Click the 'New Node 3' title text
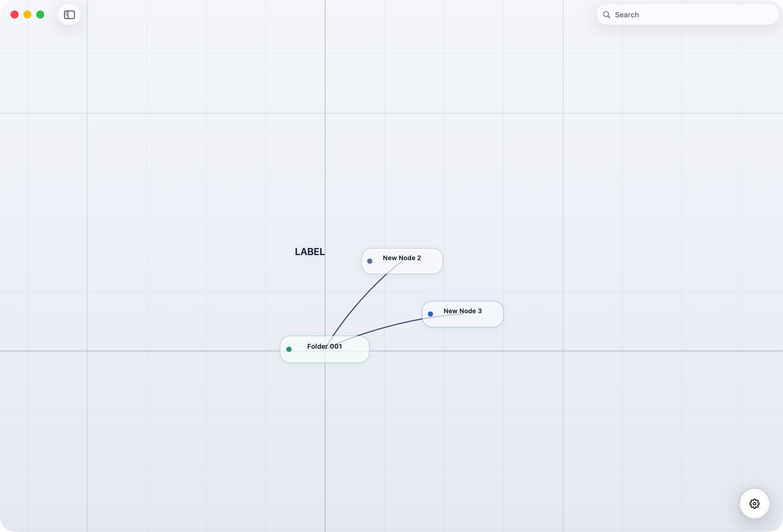 click(462, 311)
